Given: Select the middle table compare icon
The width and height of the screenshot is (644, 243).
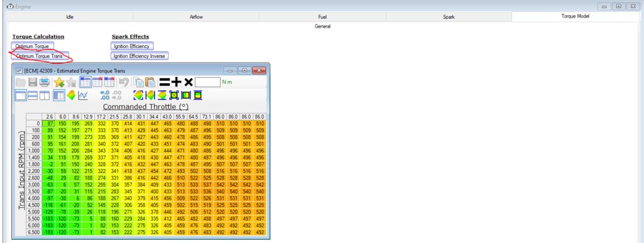Looking at the screenshot, I should [97, 82].
